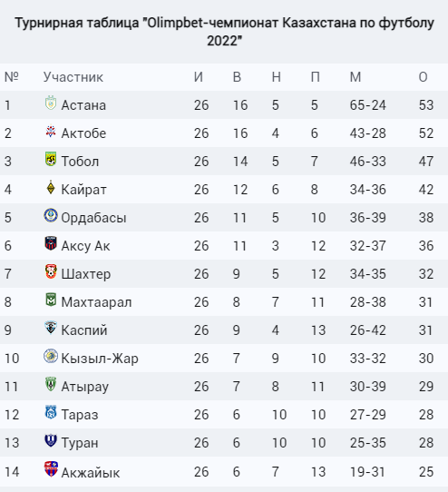Select the Акжайык red-blue crest

(51, 469)
